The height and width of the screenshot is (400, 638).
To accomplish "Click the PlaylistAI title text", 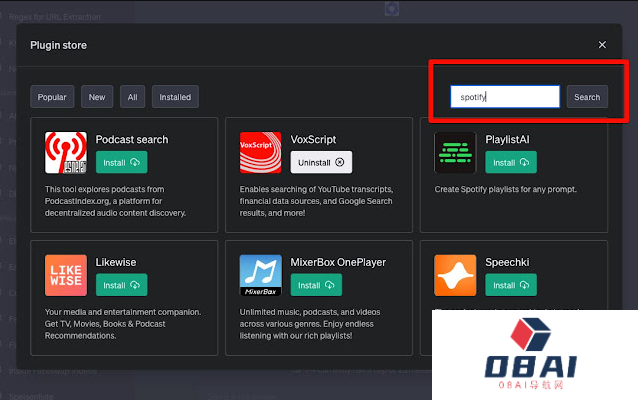I will 507,140.
